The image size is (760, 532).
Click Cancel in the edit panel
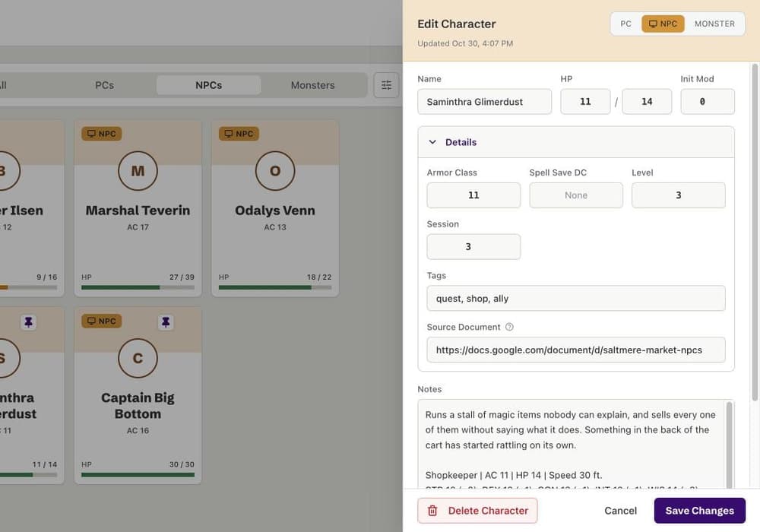620,511
